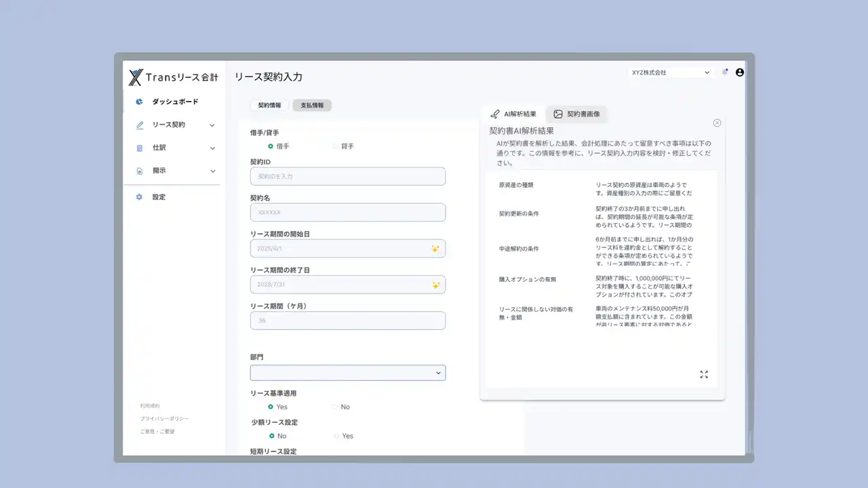Set リース基準適用 to No
The height and width of the screenshot is (488, 868).
coord(335,407)
